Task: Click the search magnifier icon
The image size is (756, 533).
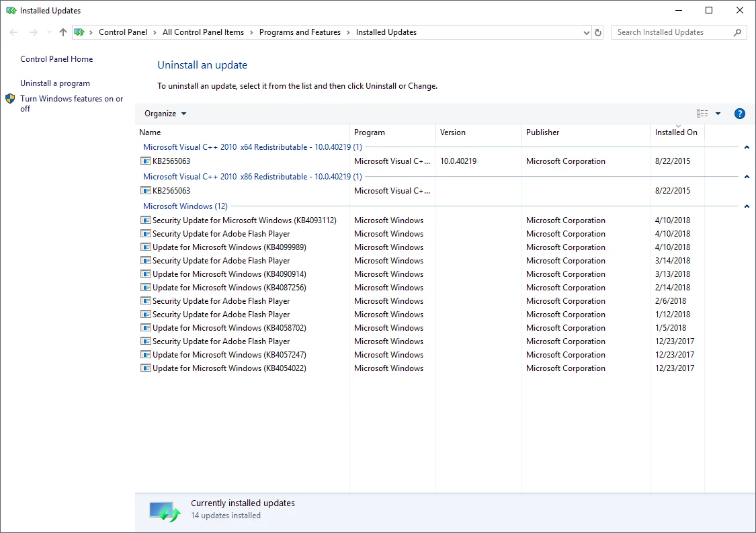Action: coord(737,32)
